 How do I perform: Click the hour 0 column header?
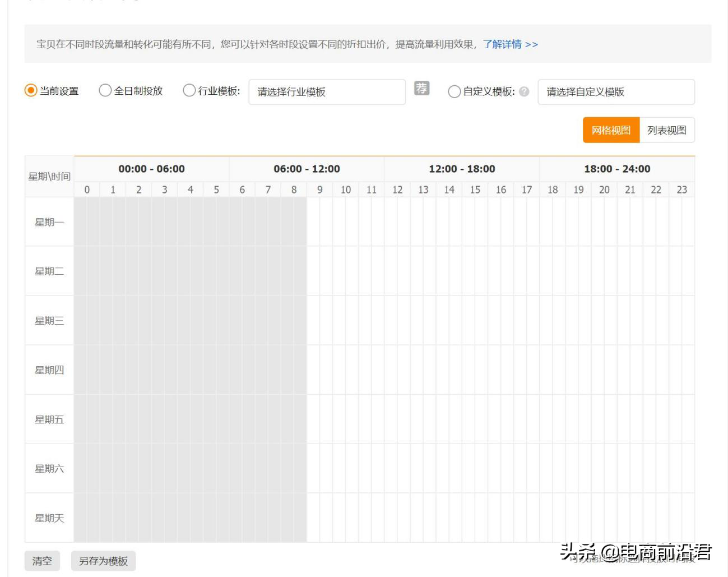[87, 190]
